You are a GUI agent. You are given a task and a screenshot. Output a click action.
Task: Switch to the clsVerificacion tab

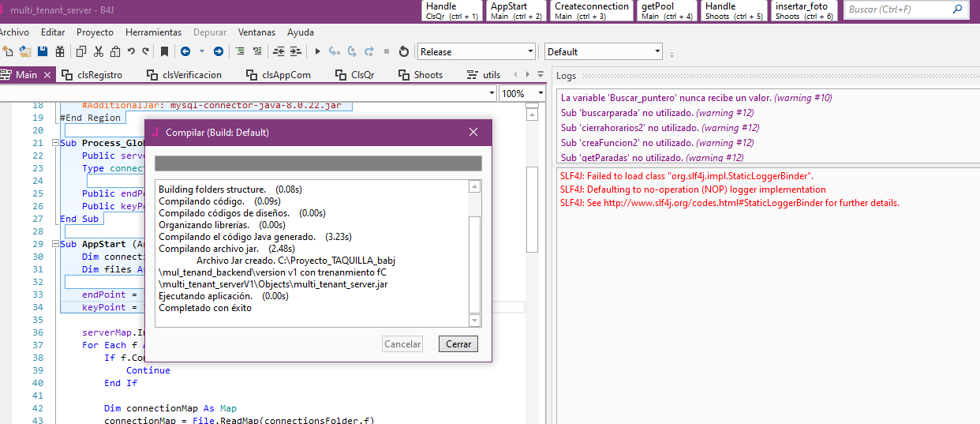[185, 75]
